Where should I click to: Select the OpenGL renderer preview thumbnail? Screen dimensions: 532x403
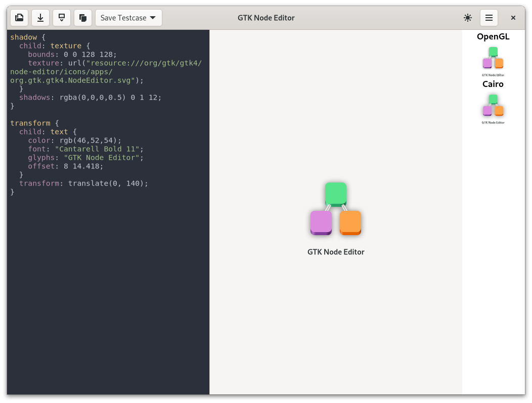coord(493,60)
